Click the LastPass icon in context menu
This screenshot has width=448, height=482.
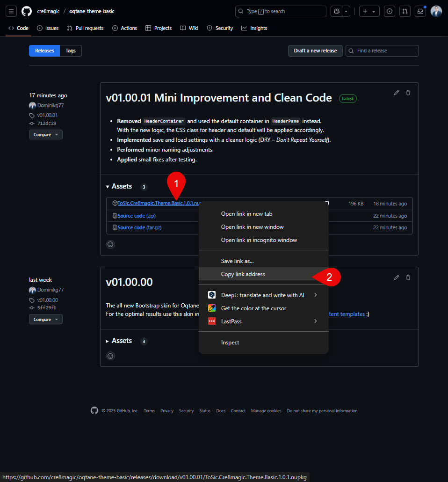point(212,321)
